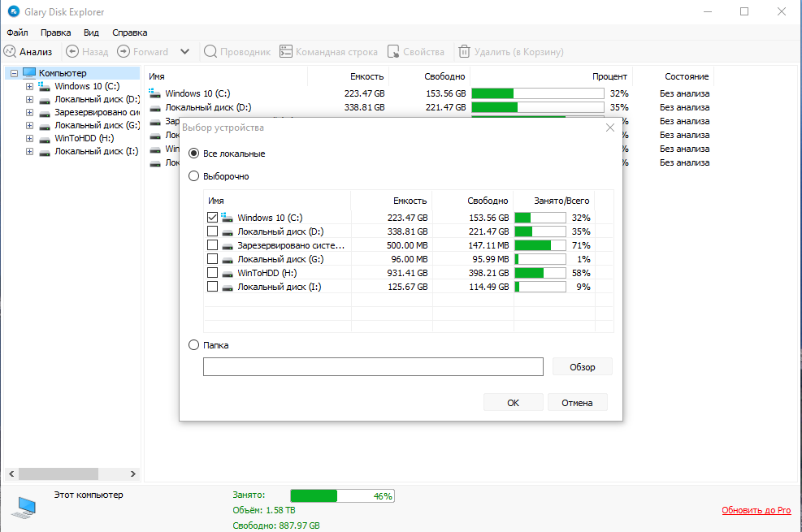Image resolution: width=802 pixels, height=532 pixels.
Task: Click the Windows 10 (C:) 32% usage bar in main list
Action: click(538, 93)
